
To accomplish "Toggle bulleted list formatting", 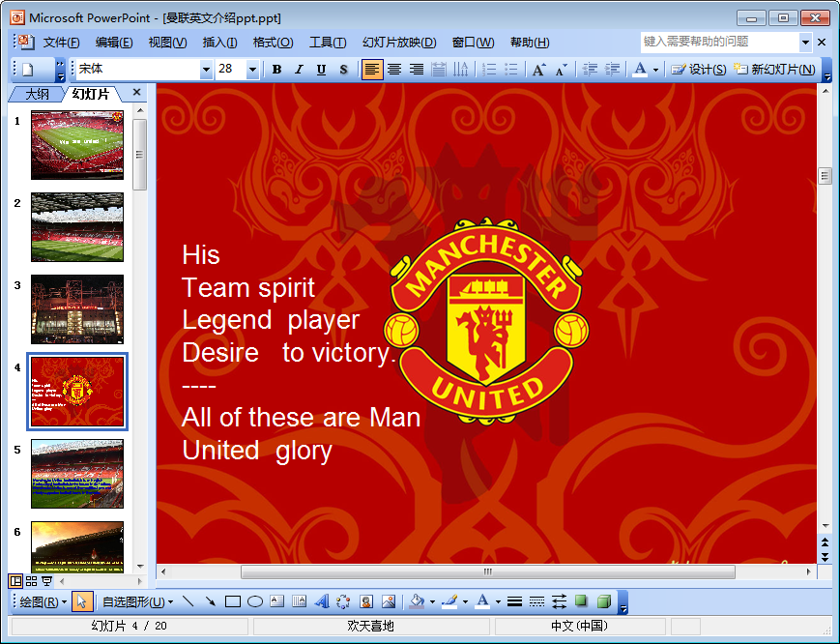I will point(511,69).
